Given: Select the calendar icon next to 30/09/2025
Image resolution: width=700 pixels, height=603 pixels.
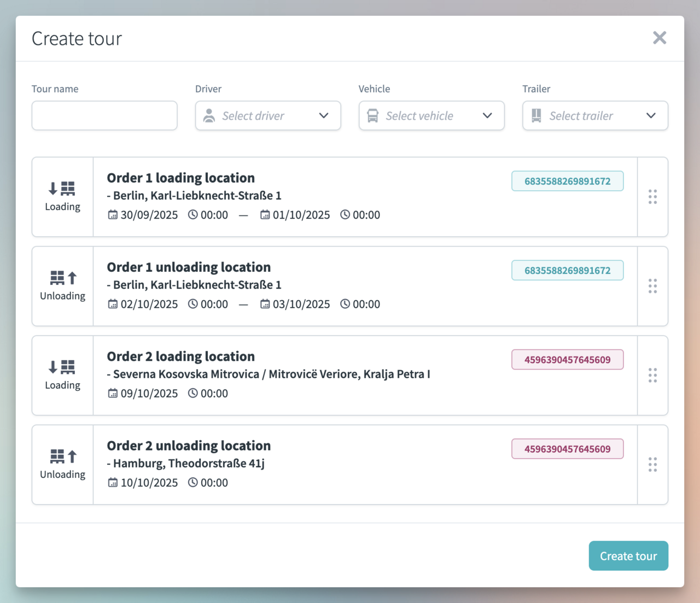Looking at the screenshot, I should [113, 214].
